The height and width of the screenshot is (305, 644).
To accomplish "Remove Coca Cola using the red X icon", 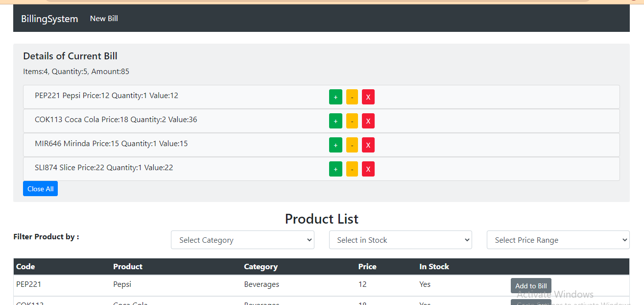I will coord(368,121).
